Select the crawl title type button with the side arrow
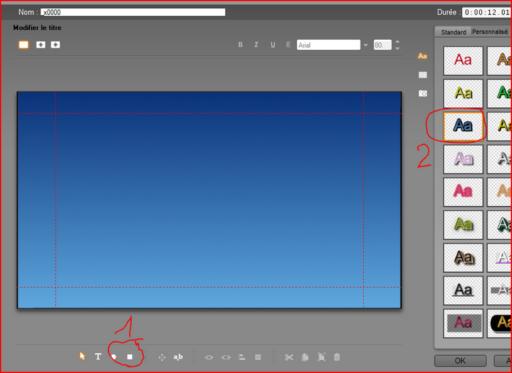Image resolution: width=512 pixels, height=373 pixels. coord(55,44)
